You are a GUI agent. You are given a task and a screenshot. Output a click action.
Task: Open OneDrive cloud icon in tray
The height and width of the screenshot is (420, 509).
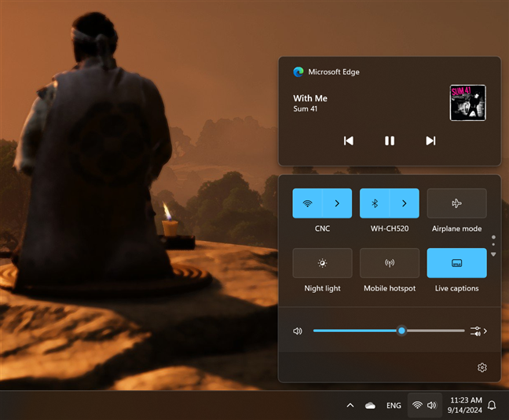coord(370,405)
